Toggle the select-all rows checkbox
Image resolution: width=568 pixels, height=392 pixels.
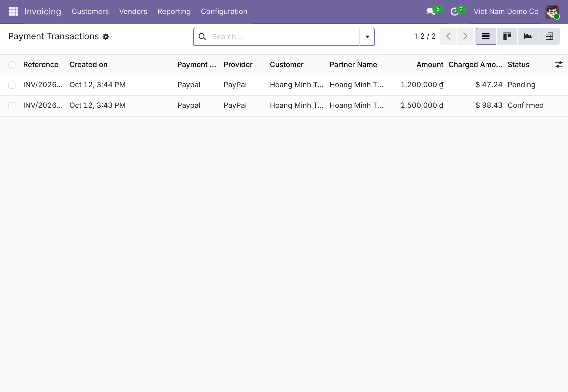(12, 65)
